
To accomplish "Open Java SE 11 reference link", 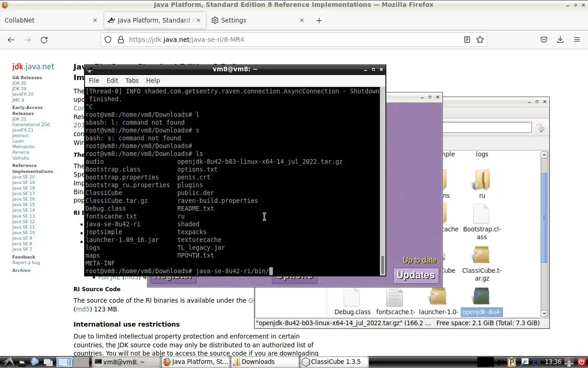I will click(23, 227).
